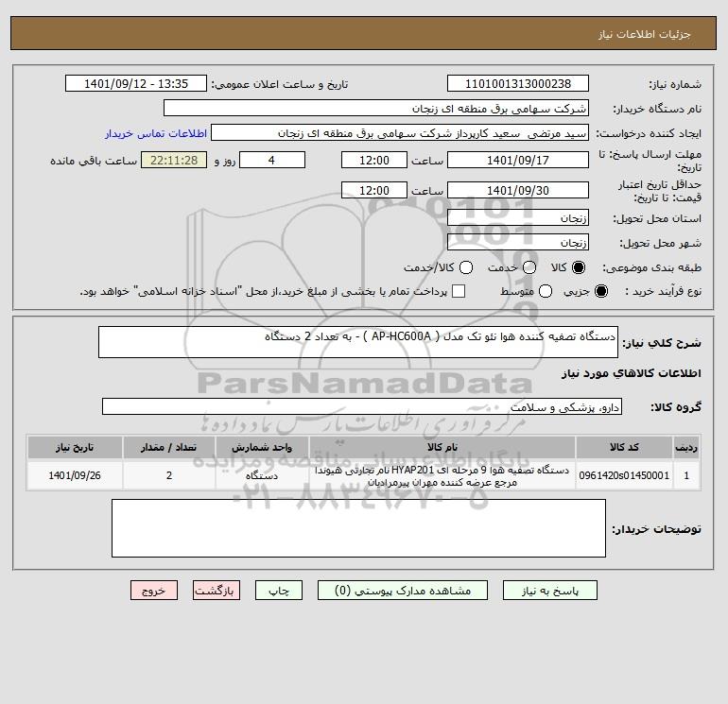Click the شهر محل تحویل field زنجان
Screen dimensions: 728x704
pos(518,242)
